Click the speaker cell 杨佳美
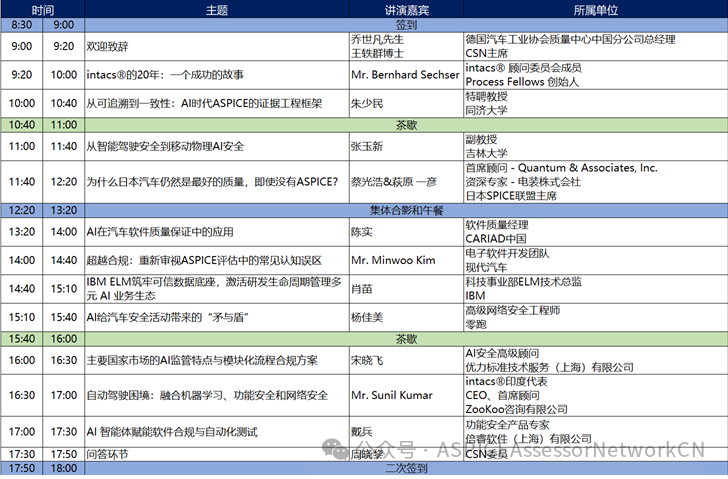The width and height of the screenshot is (728, 479). (406, 317)
